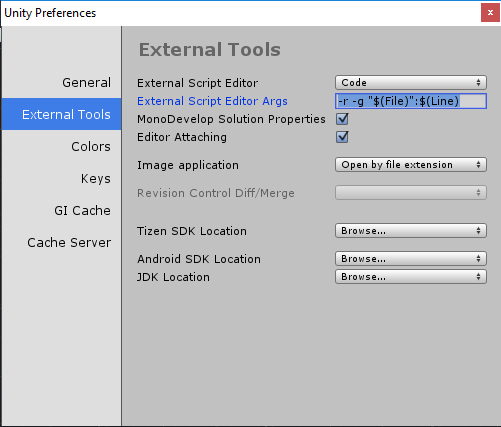Click the JDK Location label

tap(173, 277)
